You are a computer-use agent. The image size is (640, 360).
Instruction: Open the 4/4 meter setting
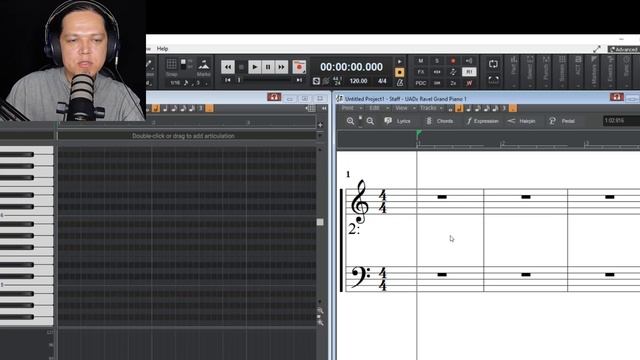(x=382, y=81)
